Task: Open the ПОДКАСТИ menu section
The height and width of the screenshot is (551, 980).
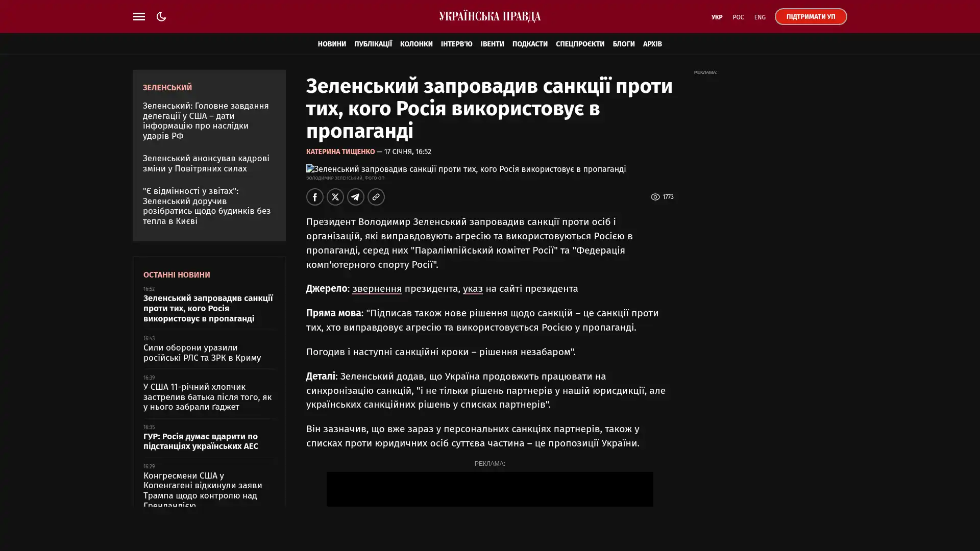Action: (529, 44)
